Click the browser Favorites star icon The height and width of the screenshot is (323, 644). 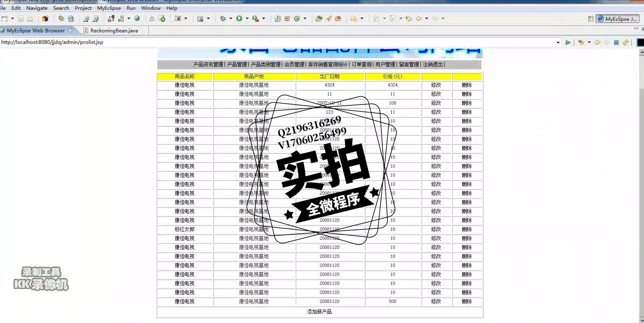pos(581,42)
